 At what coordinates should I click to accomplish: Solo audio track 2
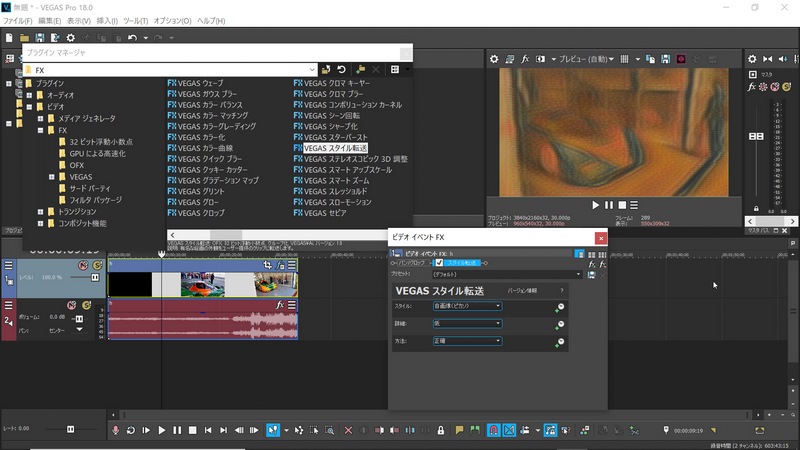coord(86,305)
